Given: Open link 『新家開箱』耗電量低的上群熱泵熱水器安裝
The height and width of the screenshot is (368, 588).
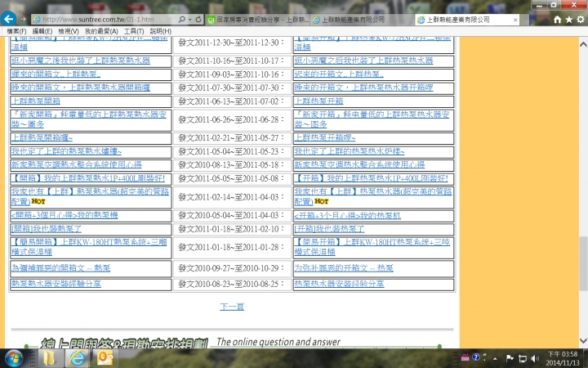Looking at the screenshot, I should pos(89,119).
